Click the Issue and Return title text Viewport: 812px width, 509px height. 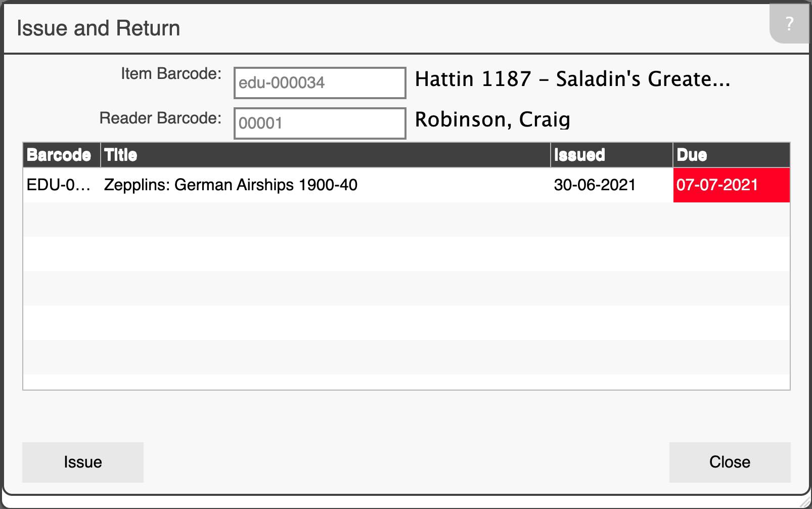click(x=99, y=28)
